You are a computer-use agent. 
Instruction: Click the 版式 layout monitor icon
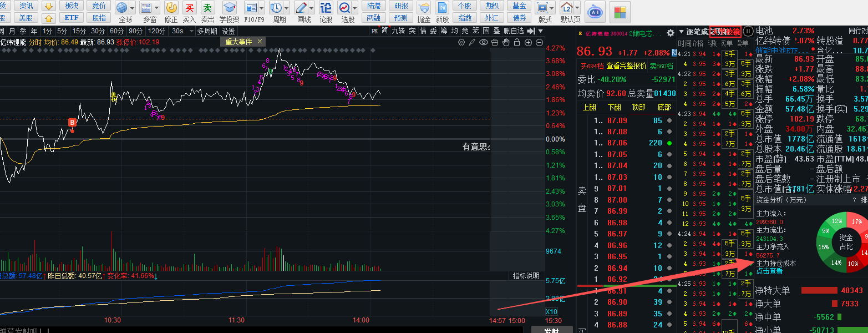pos(542,8)
